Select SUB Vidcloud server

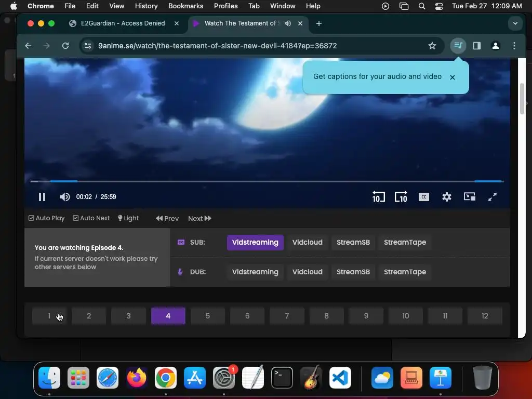308,242
